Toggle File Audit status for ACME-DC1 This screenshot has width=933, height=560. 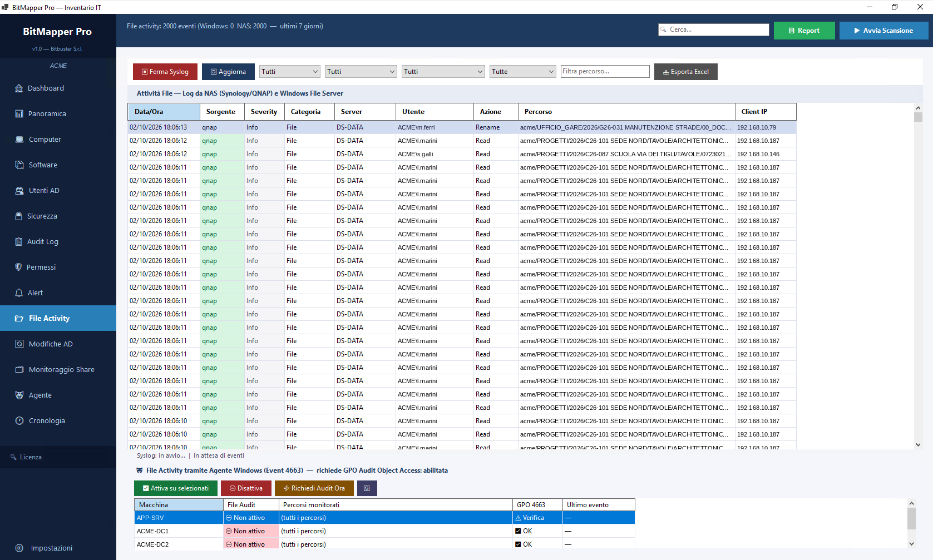(251, 531)
